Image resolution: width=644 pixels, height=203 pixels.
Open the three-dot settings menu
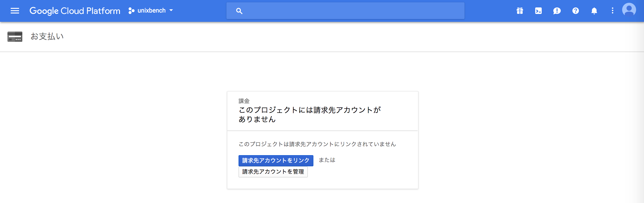point(613,11)
